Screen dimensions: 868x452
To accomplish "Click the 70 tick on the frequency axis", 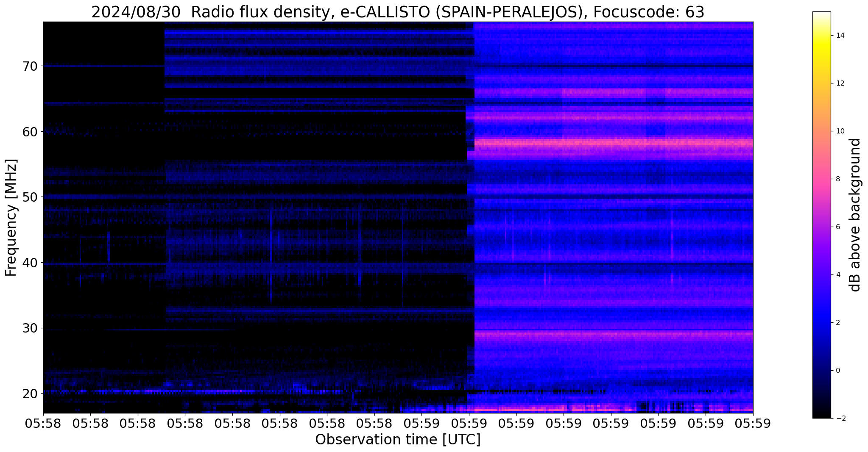I will [30, 66].
